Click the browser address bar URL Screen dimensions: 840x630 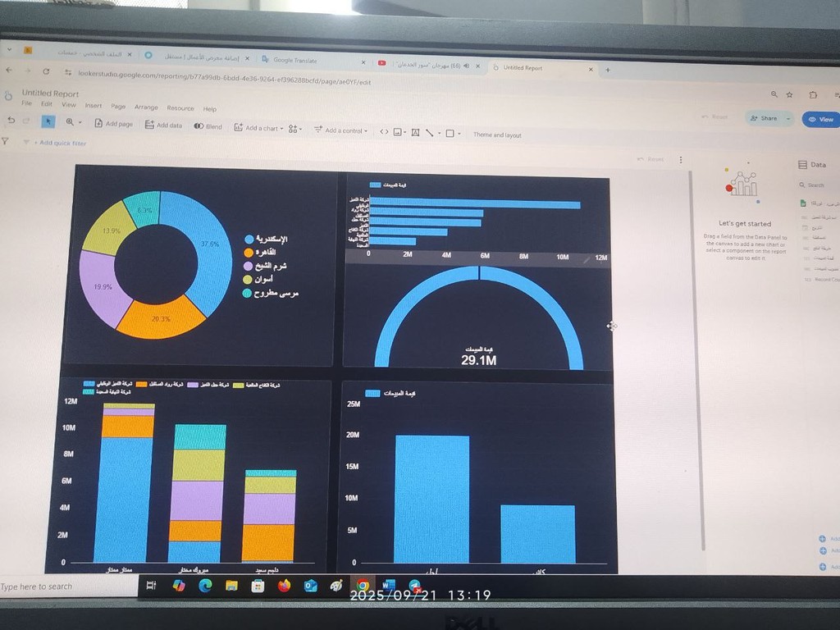point(224,79)
